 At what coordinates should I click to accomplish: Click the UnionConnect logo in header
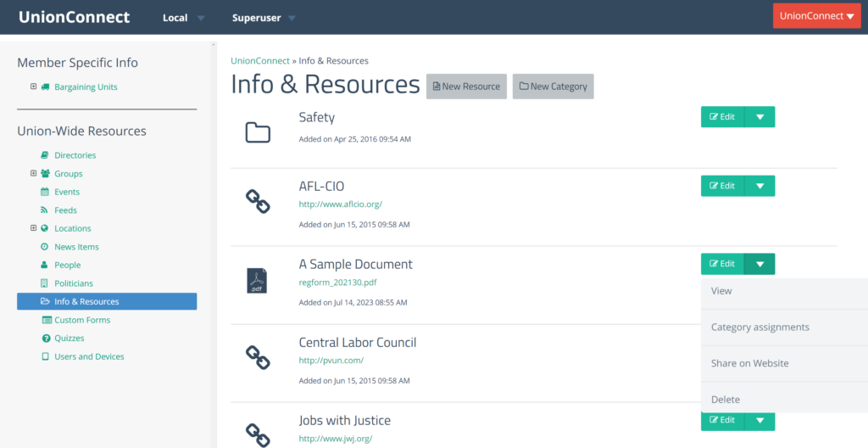click(x=75, y=17)
